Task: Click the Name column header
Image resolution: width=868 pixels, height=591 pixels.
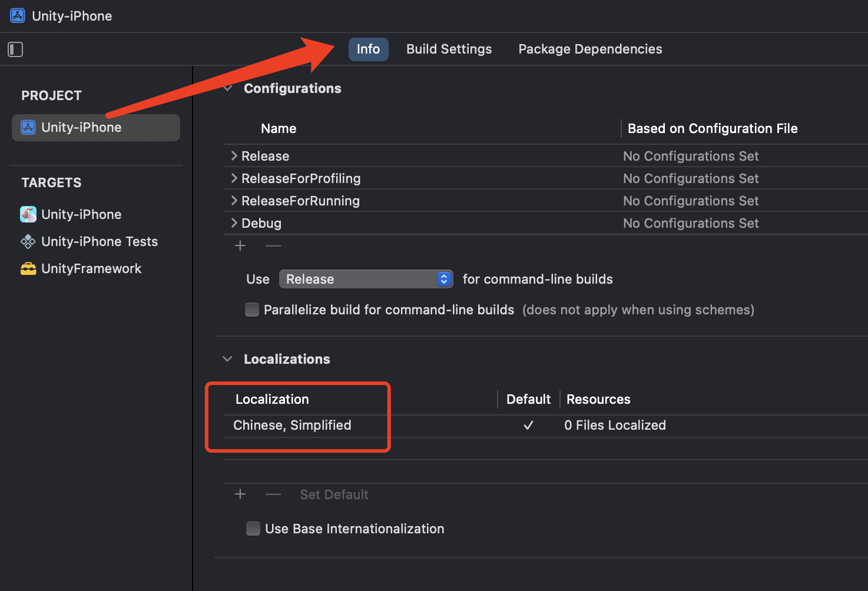Action: coord(279,128)
